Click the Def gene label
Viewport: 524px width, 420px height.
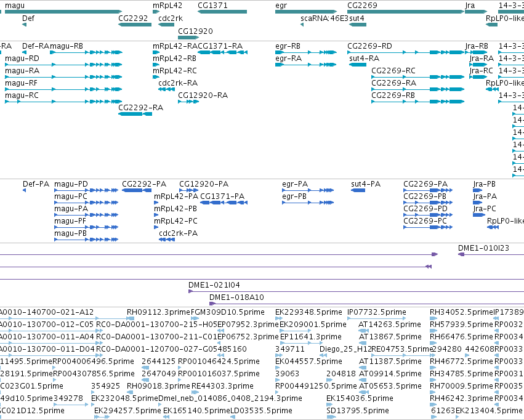[x=28, y=18]
